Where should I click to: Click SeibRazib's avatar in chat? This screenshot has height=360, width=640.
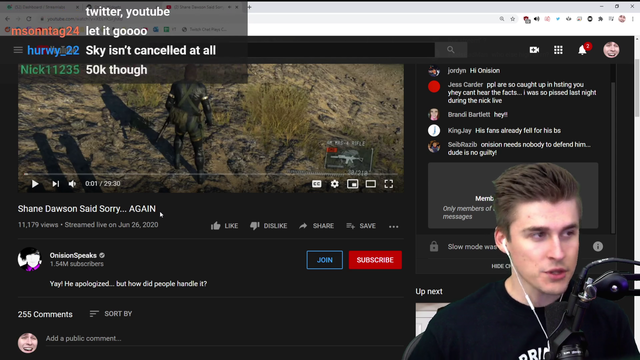(434, 147)
